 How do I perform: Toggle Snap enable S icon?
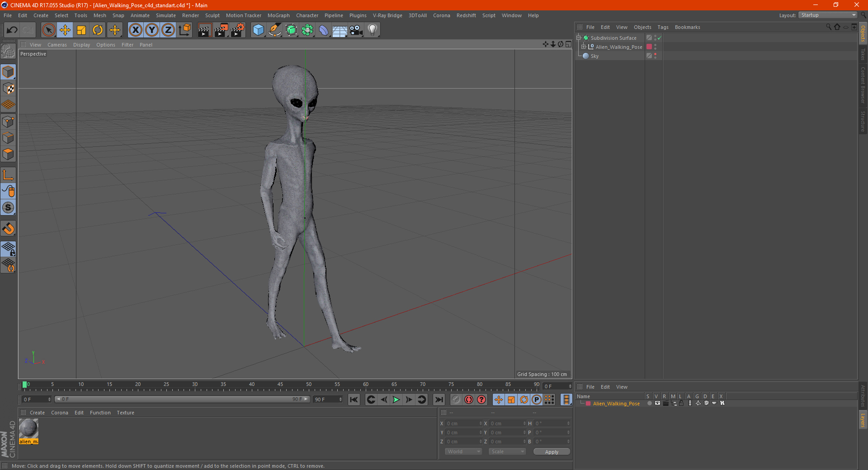[x=8, y=208]
